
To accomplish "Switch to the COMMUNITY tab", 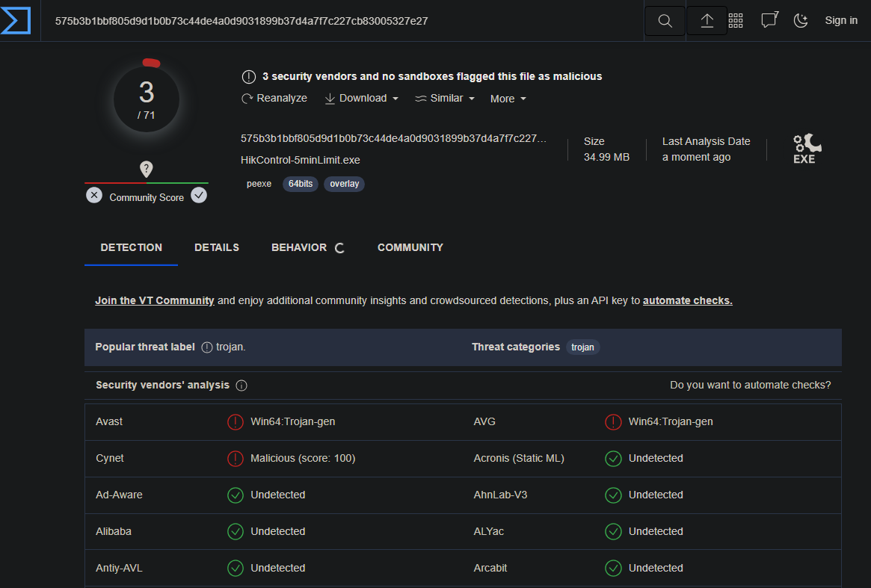I will [410, 247].
